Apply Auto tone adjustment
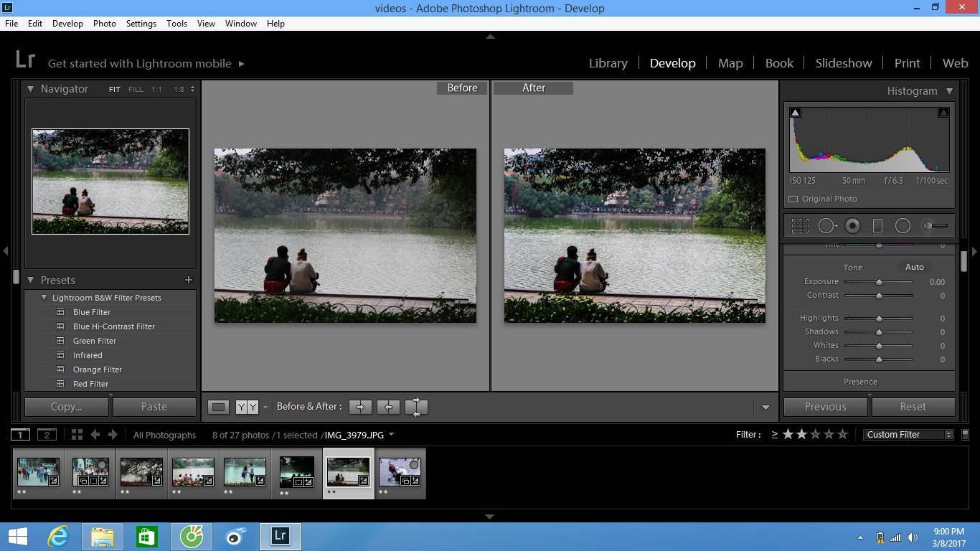Image resolution: width=980 pixels, height=551 pixels. click(915, 267)
